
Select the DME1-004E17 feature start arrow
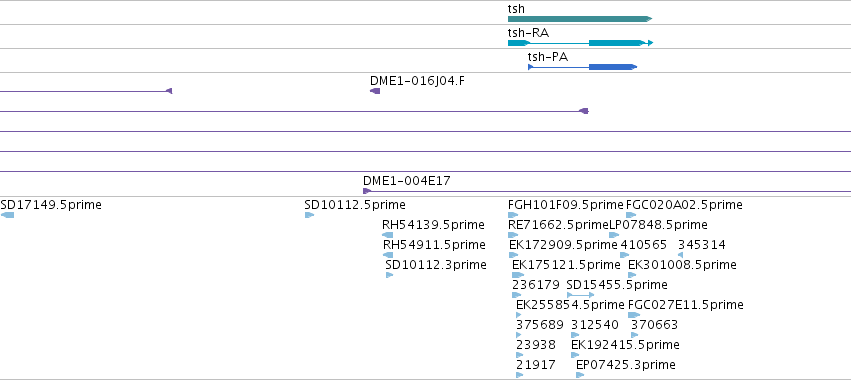point(367,191)
